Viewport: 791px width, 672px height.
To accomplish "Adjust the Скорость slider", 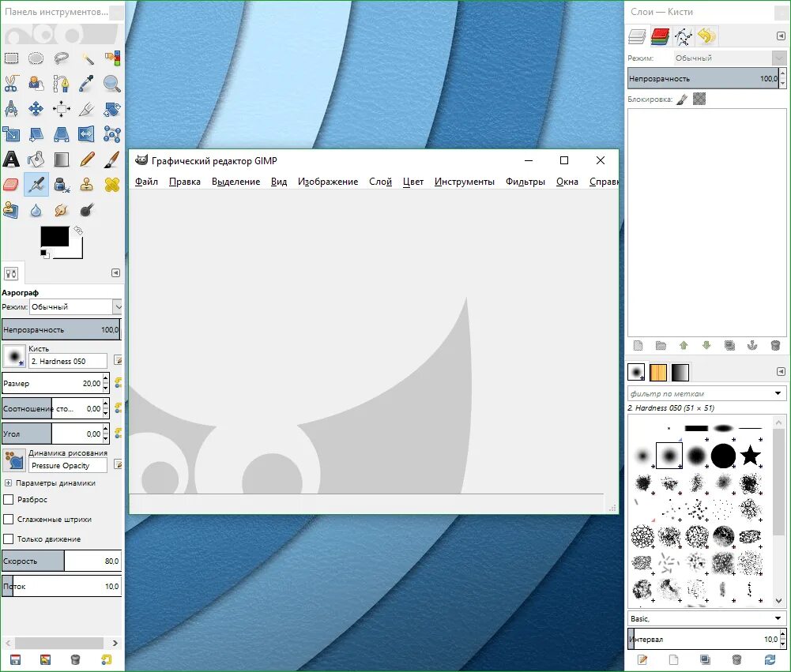I will (62, 561).
